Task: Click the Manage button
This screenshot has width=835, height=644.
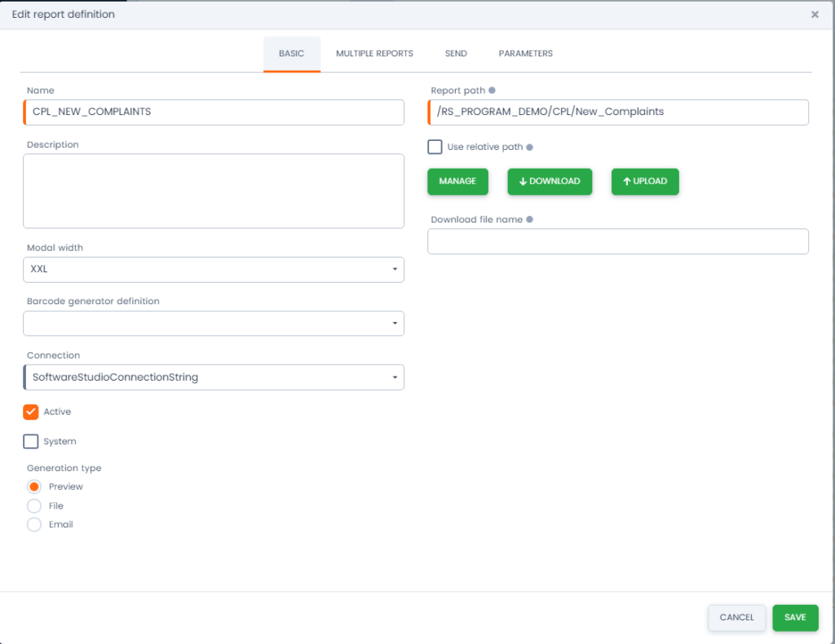Action: coord(457,181)
